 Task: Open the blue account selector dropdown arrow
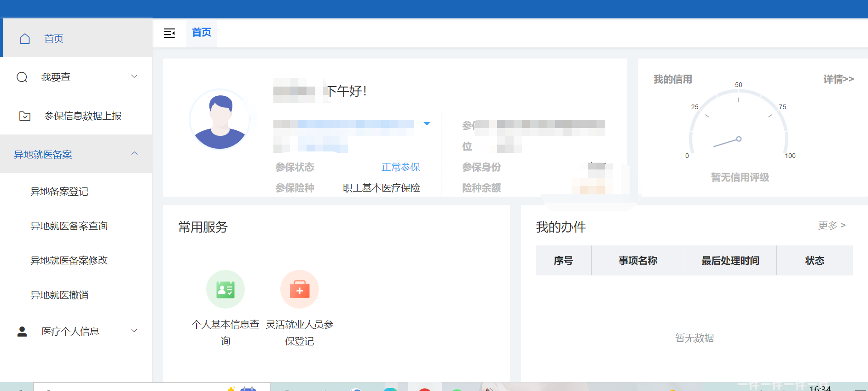427,123
